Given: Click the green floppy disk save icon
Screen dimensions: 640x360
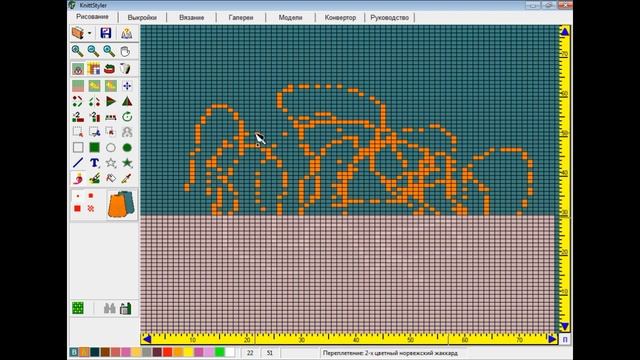Looking at the screenshot, I should click(x=126, y=308).
